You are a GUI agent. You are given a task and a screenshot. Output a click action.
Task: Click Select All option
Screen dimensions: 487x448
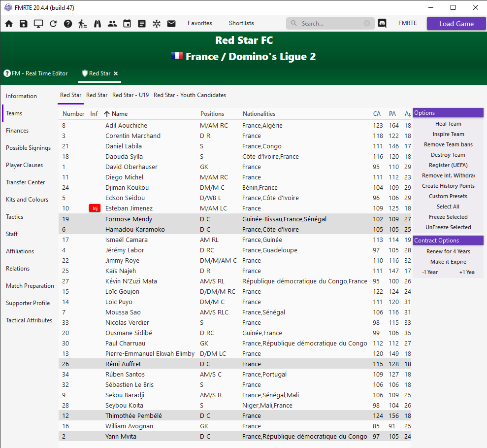pyautogui.click(x=448, y=207)
